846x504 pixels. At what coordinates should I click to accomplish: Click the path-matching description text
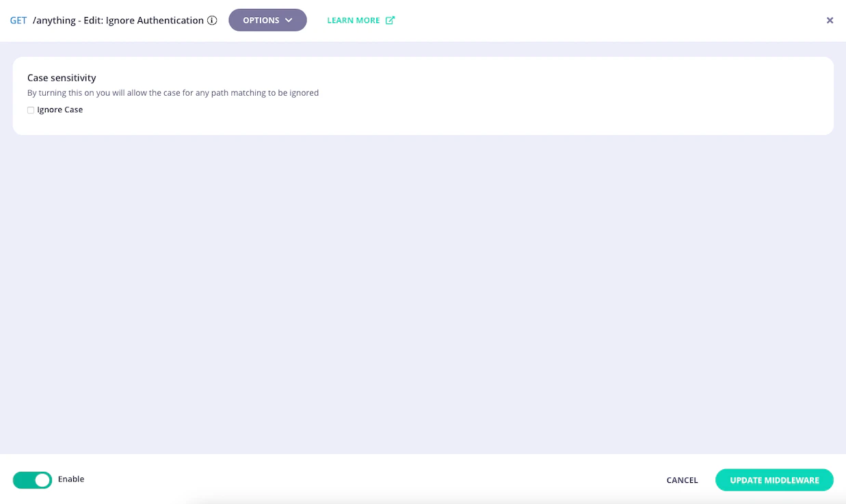pos(172,93)
